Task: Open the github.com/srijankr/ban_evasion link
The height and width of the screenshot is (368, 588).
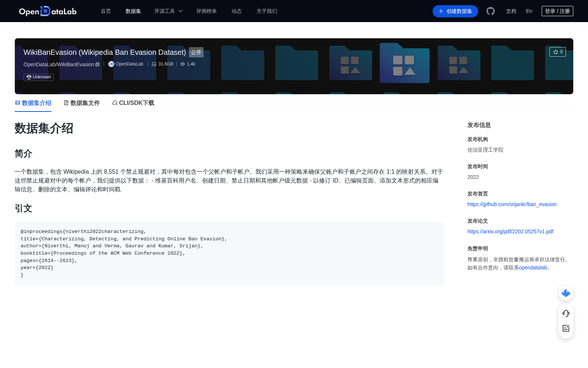Action: point(512,204)
